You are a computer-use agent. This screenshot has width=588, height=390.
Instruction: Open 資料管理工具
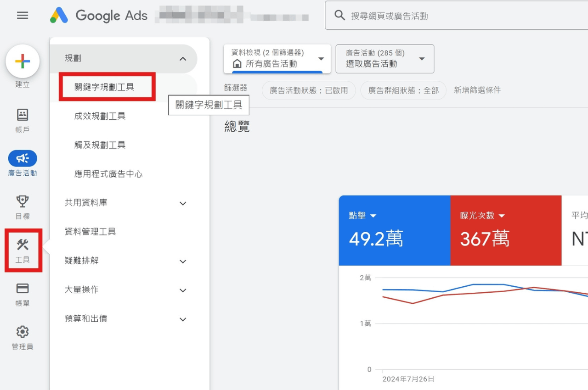click(90, 232)
